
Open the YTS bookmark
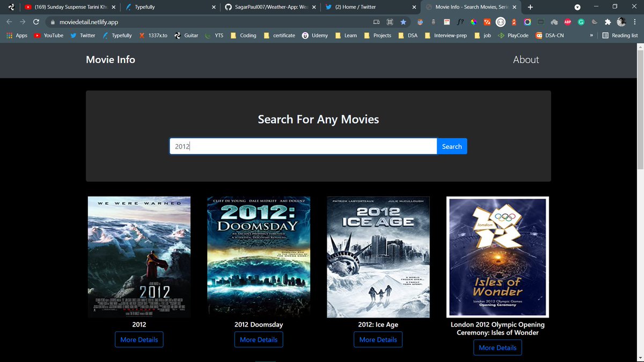214,35
